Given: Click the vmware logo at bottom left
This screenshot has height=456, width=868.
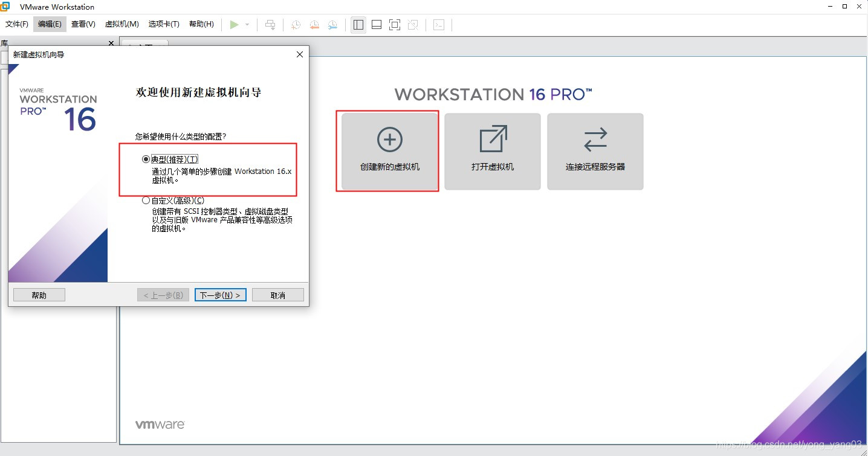Looking at the screenshot, I should 160,424.
